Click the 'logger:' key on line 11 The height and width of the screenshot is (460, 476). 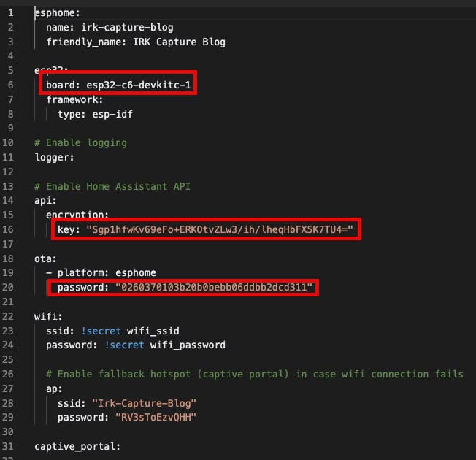(x=55, y=157)
